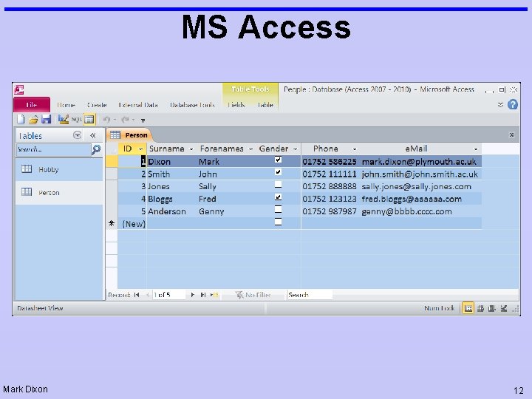
Task: Click the email cell genny@bbbb.cccc.com
Action: tap(420, 211)
